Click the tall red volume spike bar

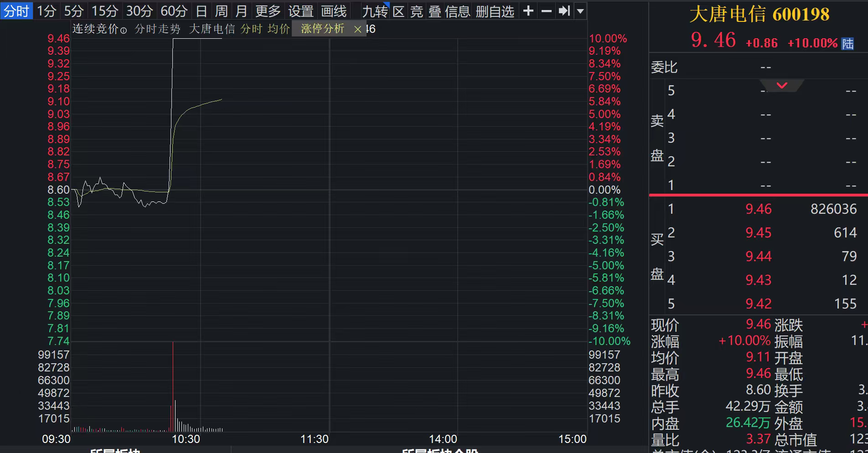click(173, 386)
